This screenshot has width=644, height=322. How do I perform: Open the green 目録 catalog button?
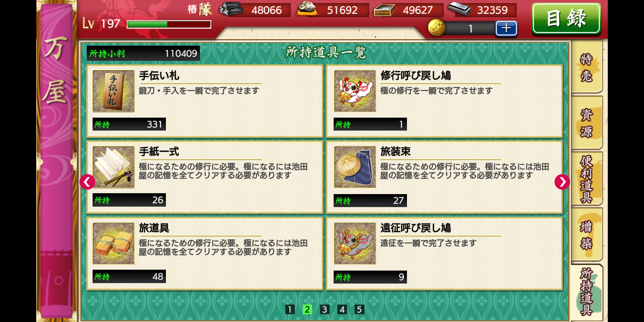[x=566, y=18]
